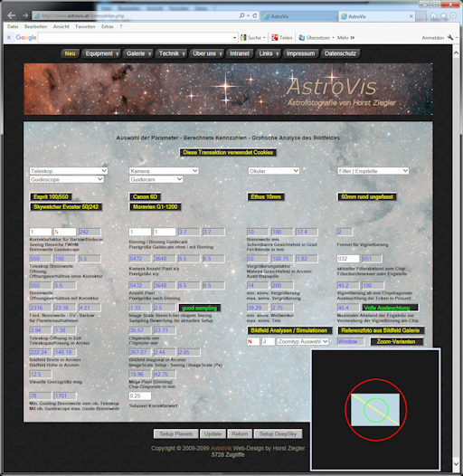Open the favorites star icon
Screen dimensions: 463x476
(x=443, y=15)
